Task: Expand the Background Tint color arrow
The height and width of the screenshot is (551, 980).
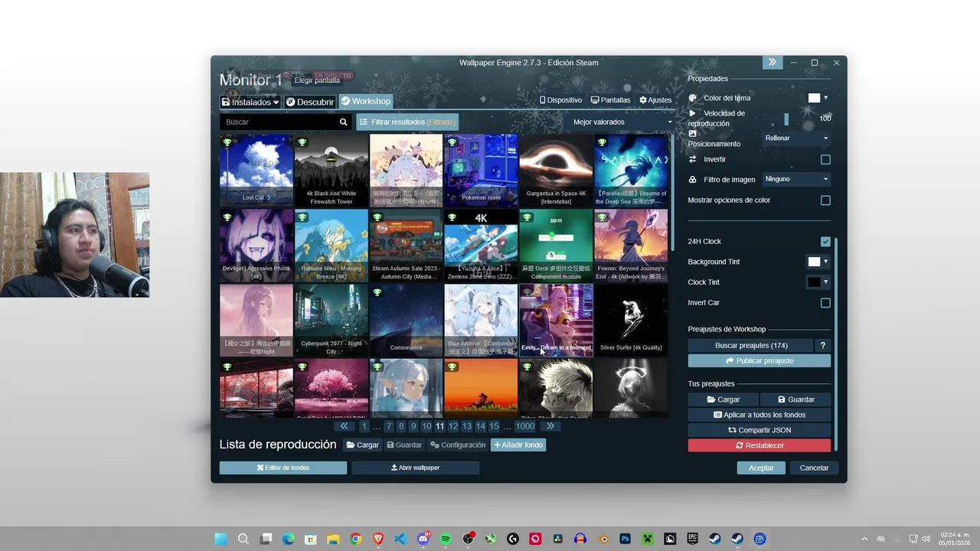Action: point(825,262)
